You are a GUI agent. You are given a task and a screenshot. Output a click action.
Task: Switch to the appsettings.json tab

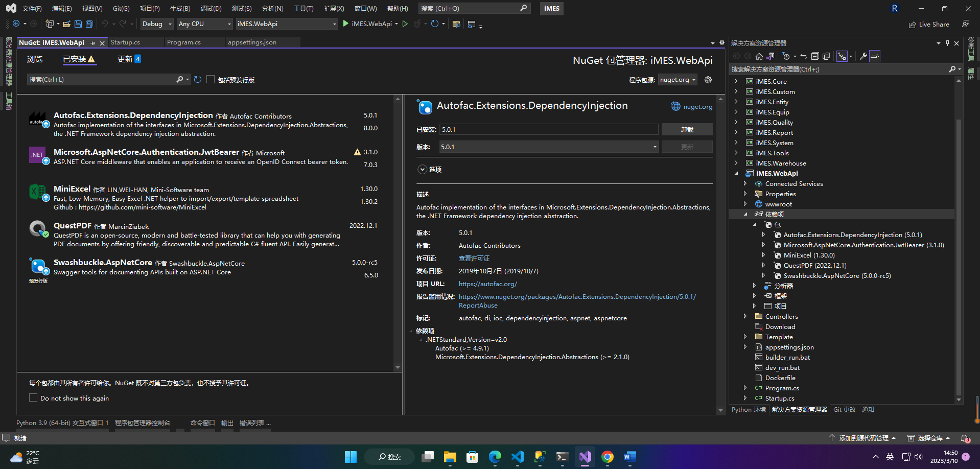pyautogui.click(x=252, y=42)
